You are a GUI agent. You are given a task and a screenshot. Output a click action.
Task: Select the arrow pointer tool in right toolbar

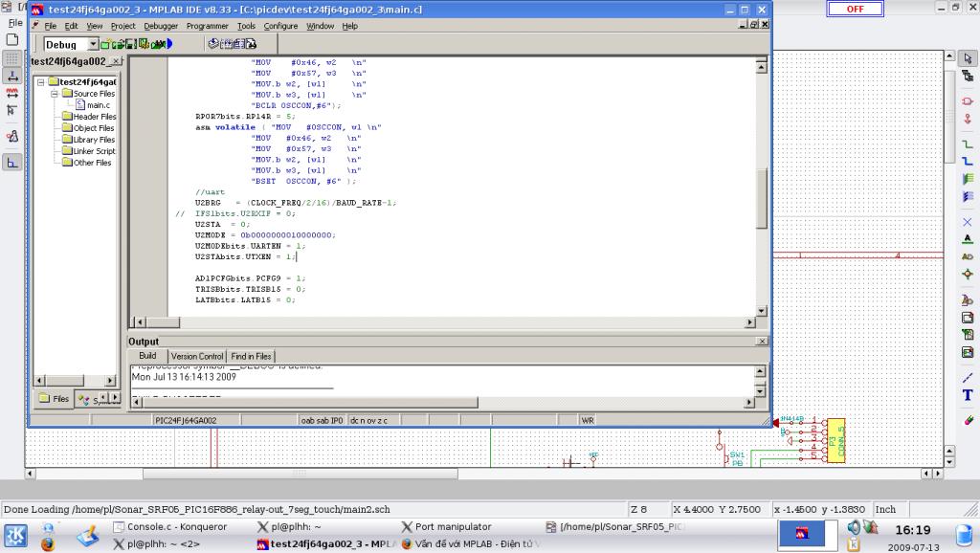[968, 59]
